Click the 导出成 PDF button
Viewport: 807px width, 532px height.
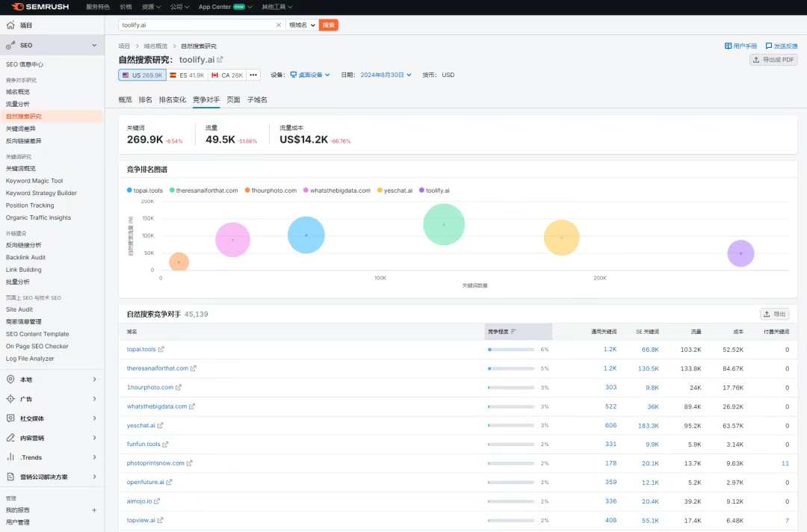[x=773, y=60]
